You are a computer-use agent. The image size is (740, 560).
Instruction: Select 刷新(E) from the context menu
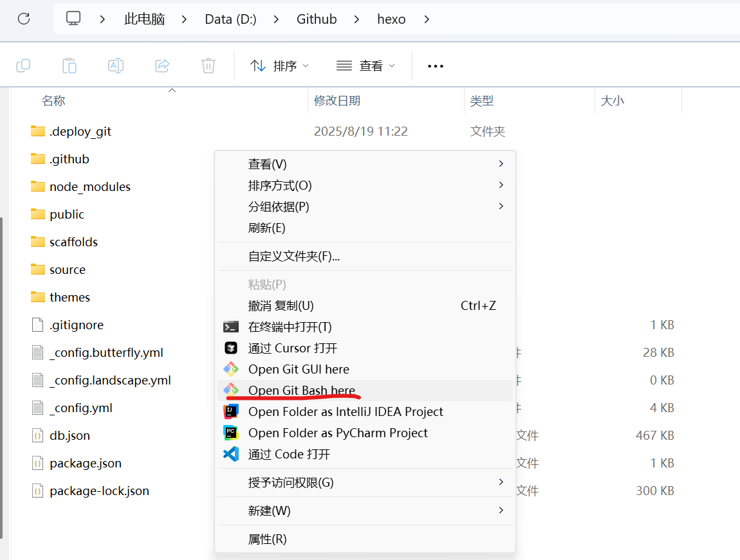point(267,228)
